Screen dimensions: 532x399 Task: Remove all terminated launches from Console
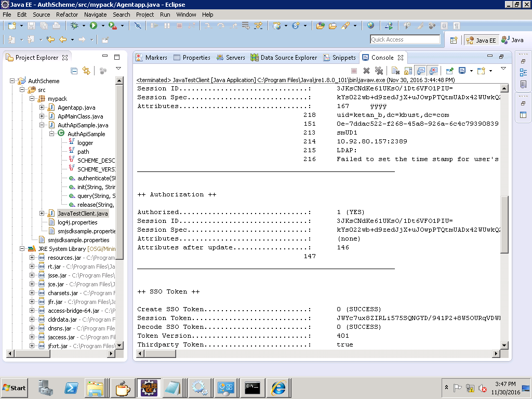378,71
